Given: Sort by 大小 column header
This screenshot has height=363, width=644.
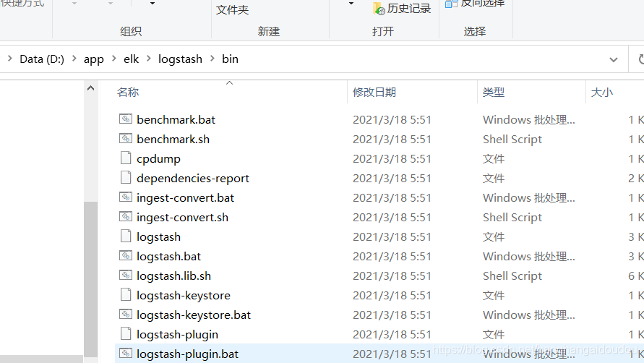Looking at the screenshot, I should pos(601,92).
